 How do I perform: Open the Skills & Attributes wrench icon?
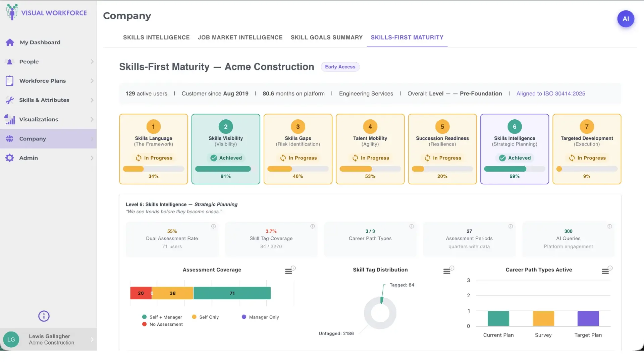coord(10,100)
